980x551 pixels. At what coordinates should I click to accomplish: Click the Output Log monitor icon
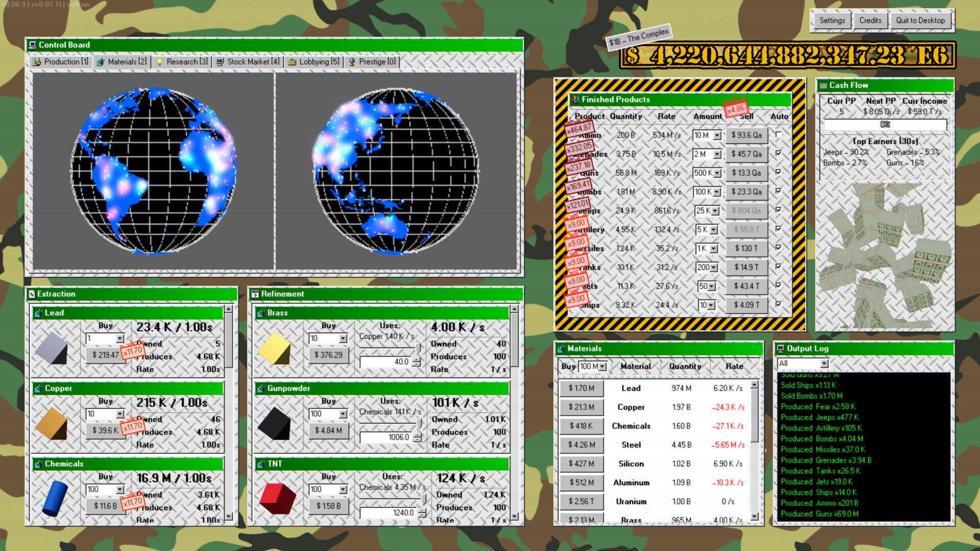point(781,348)
